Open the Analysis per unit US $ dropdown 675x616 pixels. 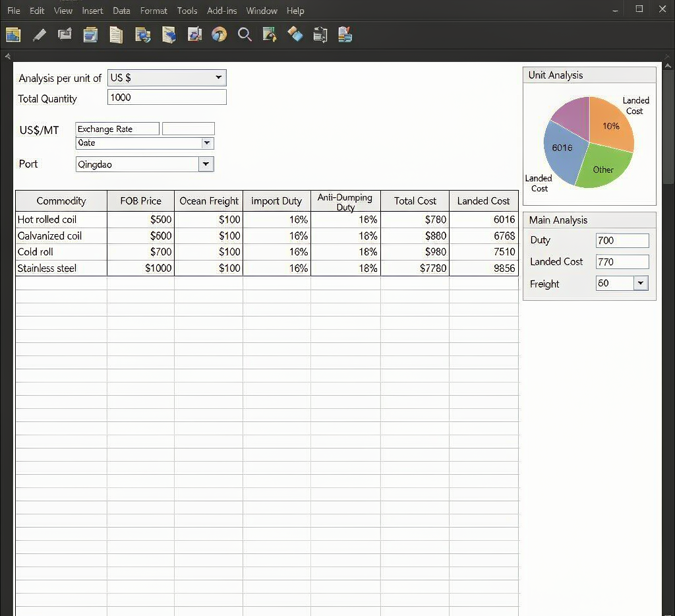[167, 78]
